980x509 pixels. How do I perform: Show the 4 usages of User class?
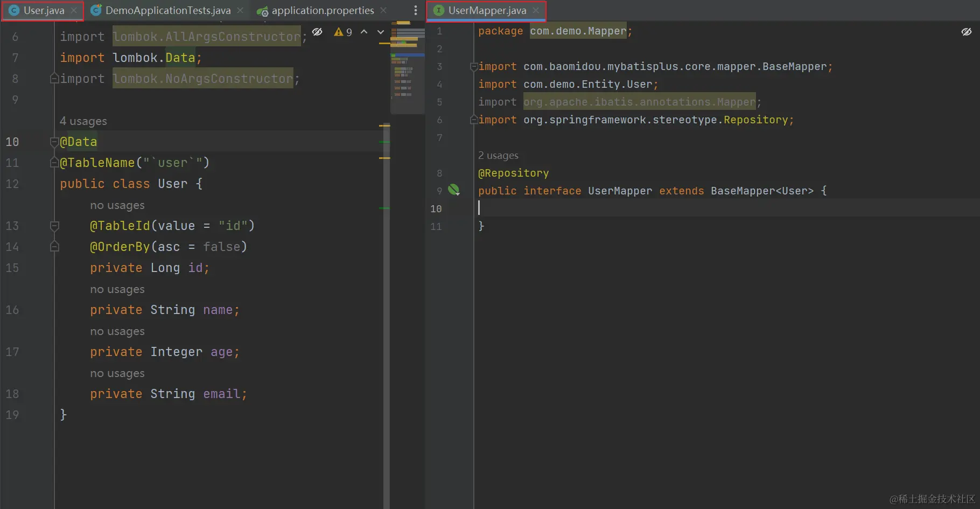(83, 121)
